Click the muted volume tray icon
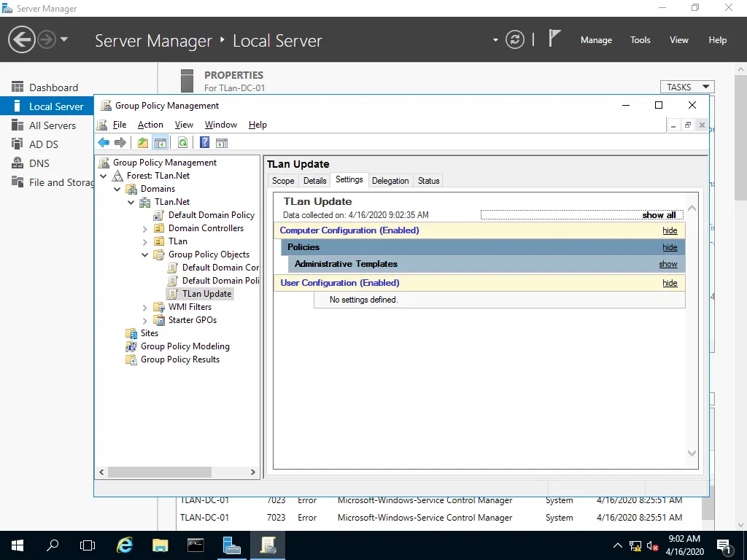747x560 pixels. coord(653,546)
